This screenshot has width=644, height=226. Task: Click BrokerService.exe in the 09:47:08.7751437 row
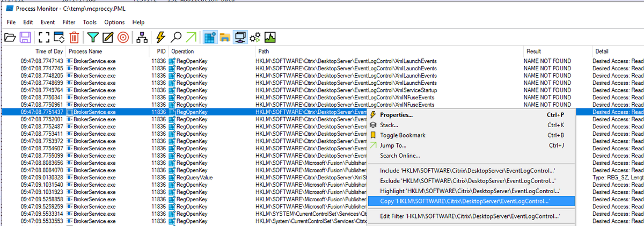coord(94,112)
